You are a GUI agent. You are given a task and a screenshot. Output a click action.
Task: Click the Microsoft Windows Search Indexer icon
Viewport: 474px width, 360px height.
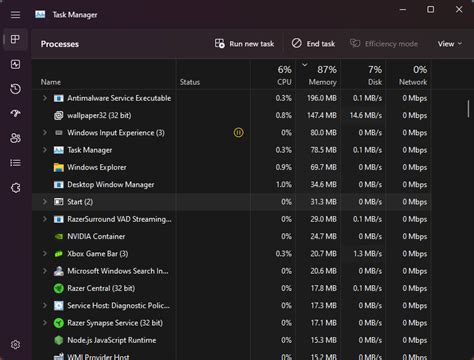tap(59, 271)
